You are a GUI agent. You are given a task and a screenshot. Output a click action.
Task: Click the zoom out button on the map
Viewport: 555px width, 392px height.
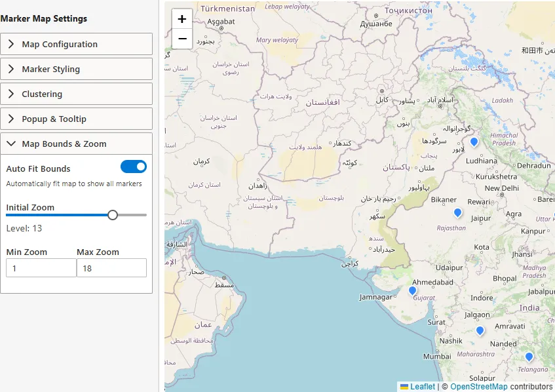182,39
